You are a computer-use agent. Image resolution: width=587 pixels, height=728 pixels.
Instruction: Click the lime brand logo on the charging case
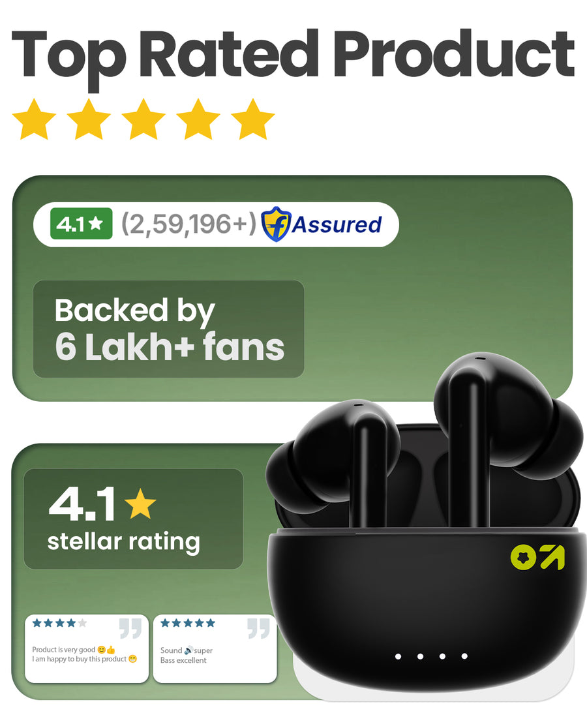coord(537,558)
